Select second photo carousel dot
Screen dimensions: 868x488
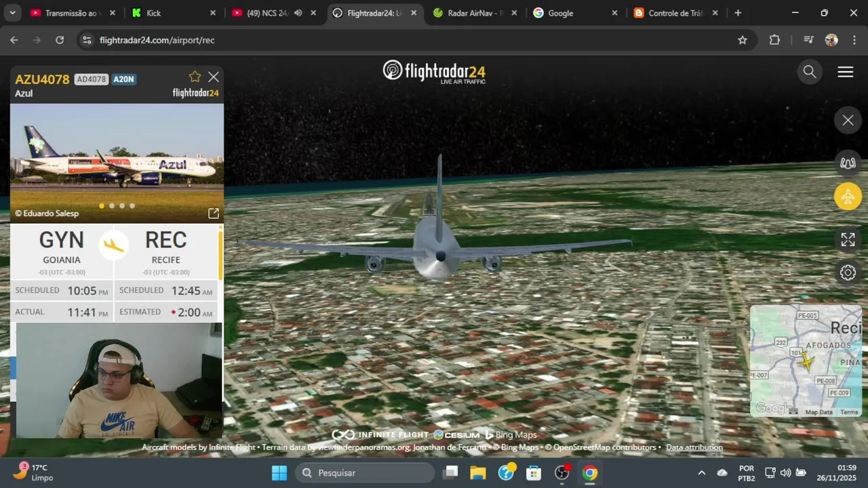[x=112, y=205]
